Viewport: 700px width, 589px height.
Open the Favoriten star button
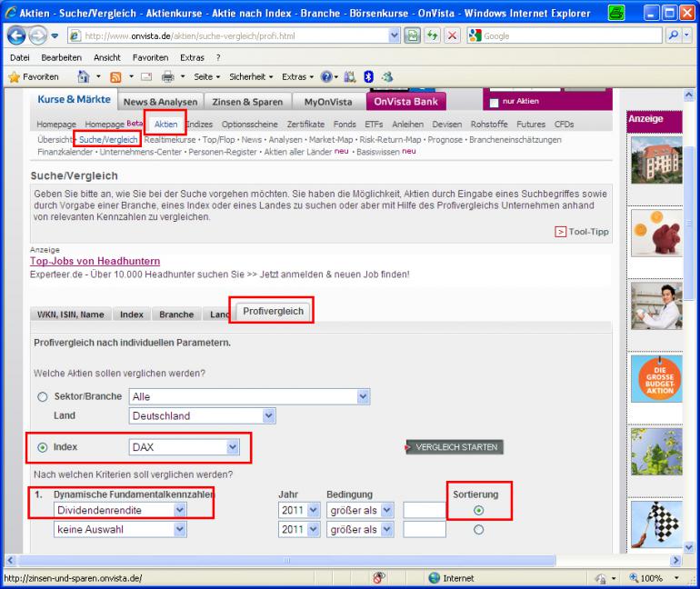34,76
